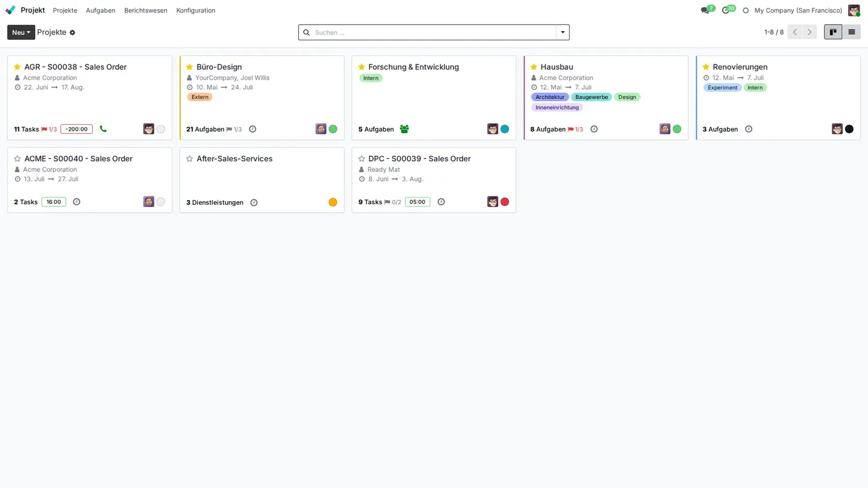The width and height of the screenshot is (868, 488).
Task: Click the 1-8 / 8 pager counter
Action: [774, 33]
